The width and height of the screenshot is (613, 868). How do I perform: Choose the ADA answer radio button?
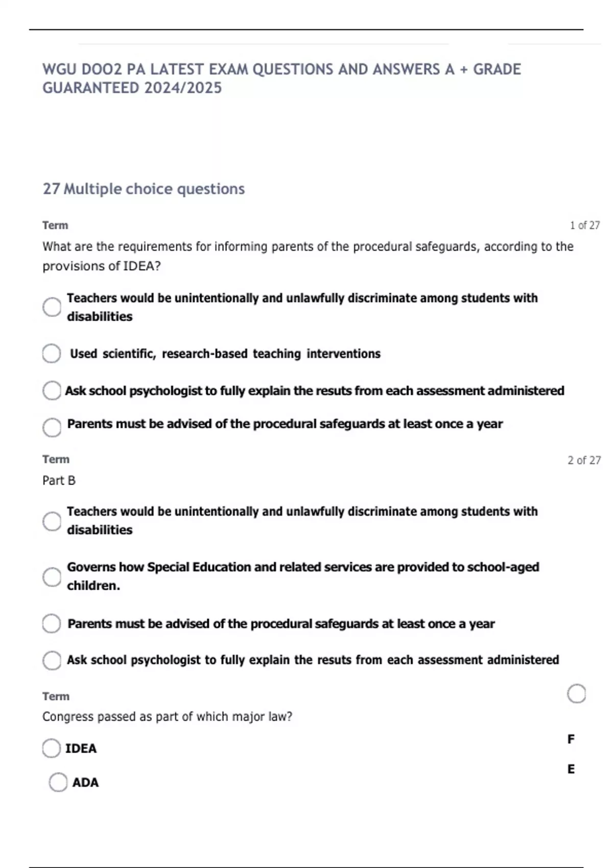(58, 782)
